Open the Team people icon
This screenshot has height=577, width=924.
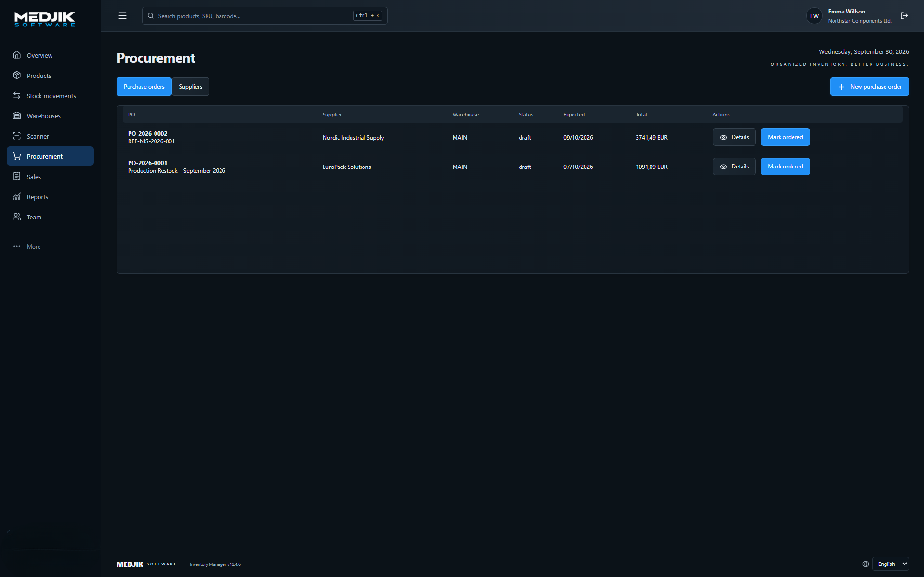click(x=17, y=217)
